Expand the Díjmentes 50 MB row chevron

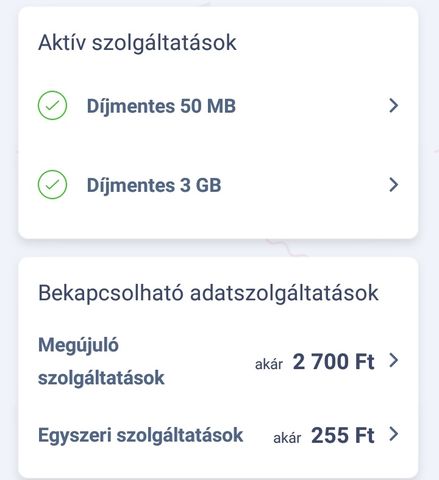(x=394, y=105)
